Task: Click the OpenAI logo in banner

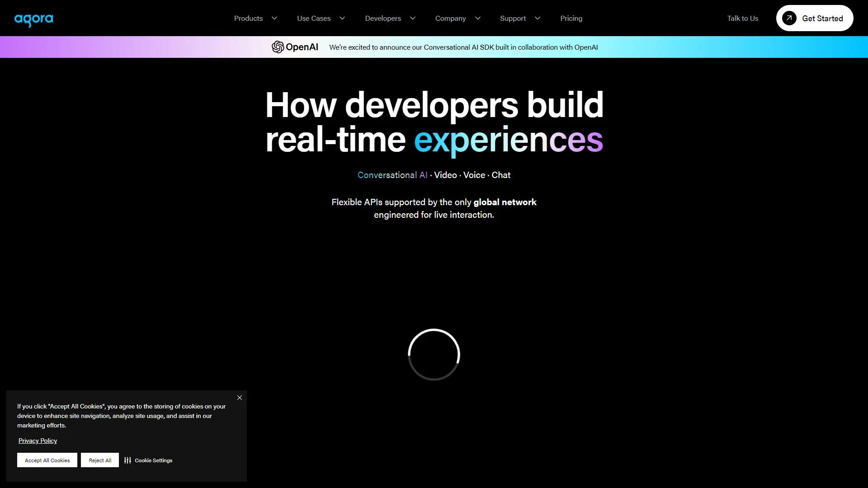Action: coord(295,47)
